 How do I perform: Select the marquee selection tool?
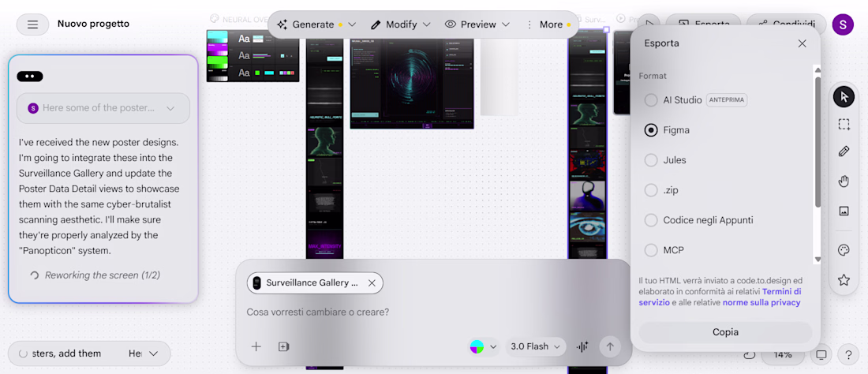tap(844, 125)
